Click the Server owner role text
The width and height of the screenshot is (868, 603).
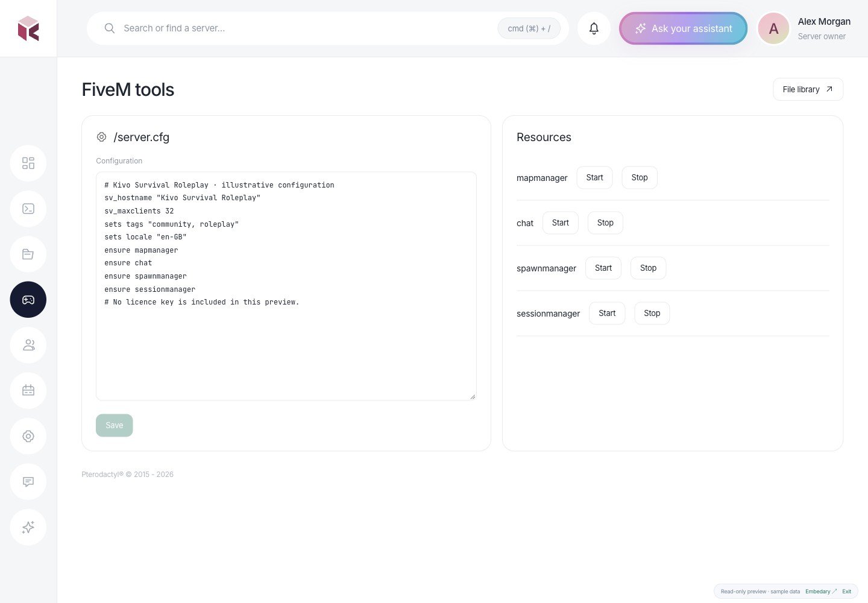coord(822,36)
